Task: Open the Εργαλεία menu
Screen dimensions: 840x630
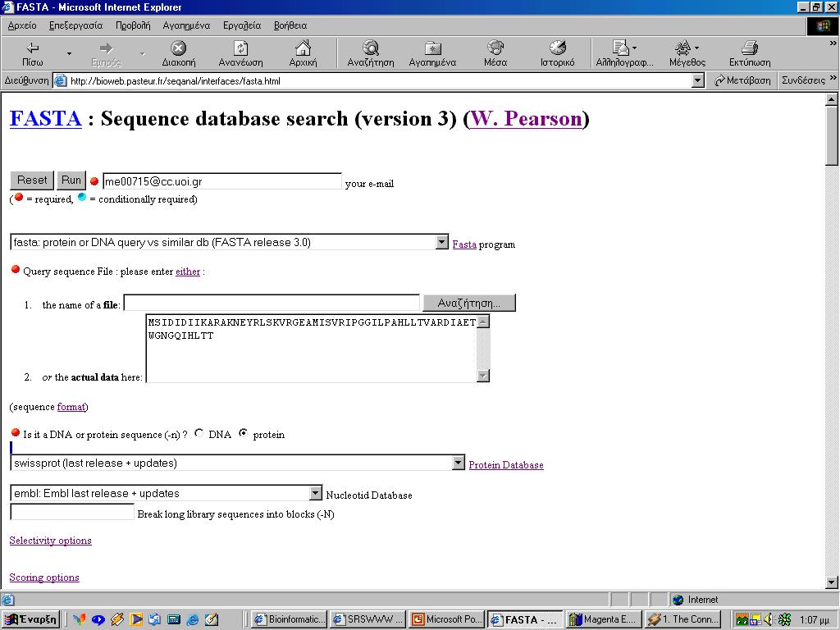Action: click(242, 25)
